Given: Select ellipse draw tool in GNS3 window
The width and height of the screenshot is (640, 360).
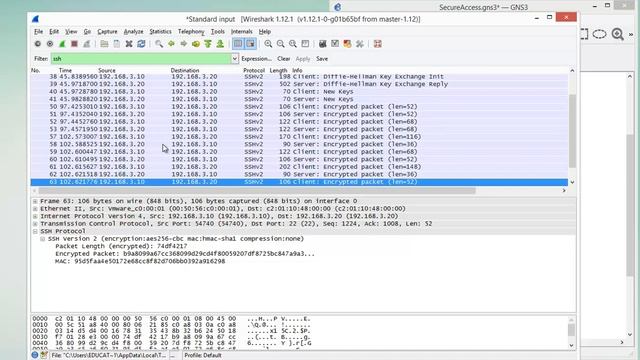Looking at the screenshot, I should tap(600, 34).
